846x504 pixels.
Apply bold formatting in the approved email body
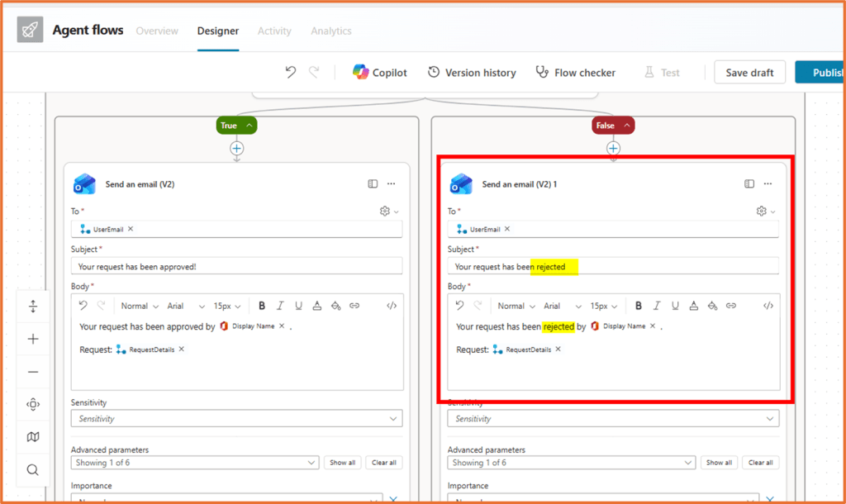pos(262,305)
